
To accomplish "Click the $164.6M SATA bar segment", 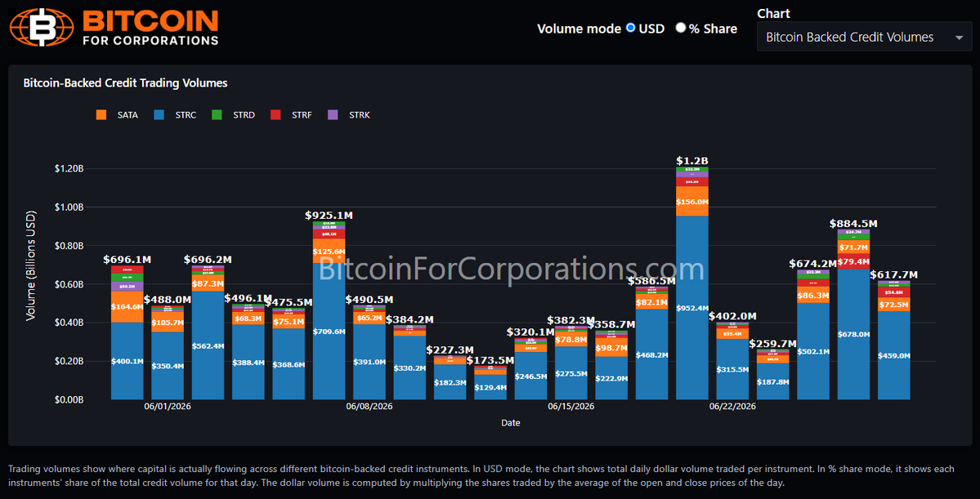I will (127, 306).
